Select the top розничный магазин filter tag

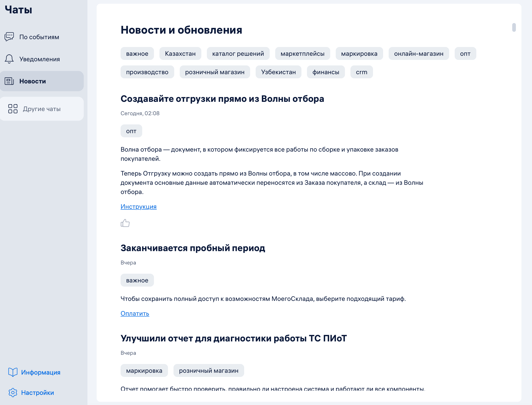[215, 72]
